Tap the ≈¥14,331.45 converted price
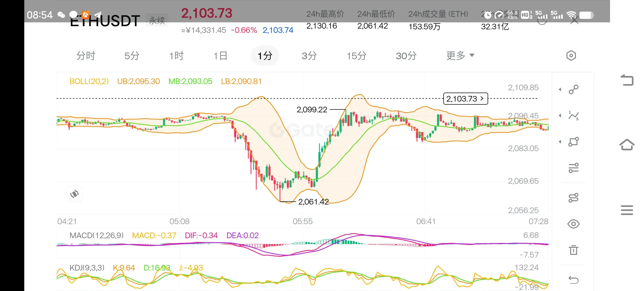The image size is (644, 291). pos(204,30)
